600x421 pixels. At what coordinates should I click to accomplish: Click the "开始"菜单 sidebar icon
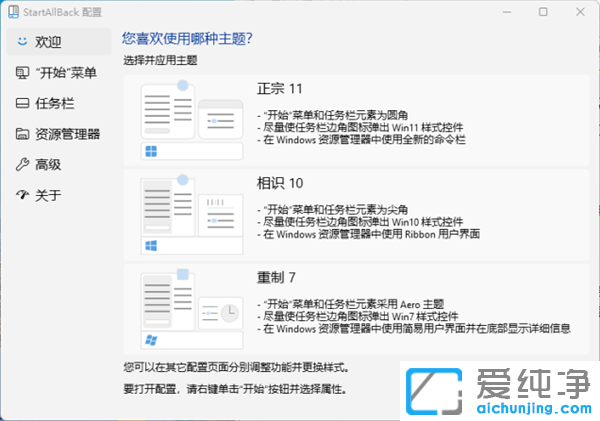20,73
